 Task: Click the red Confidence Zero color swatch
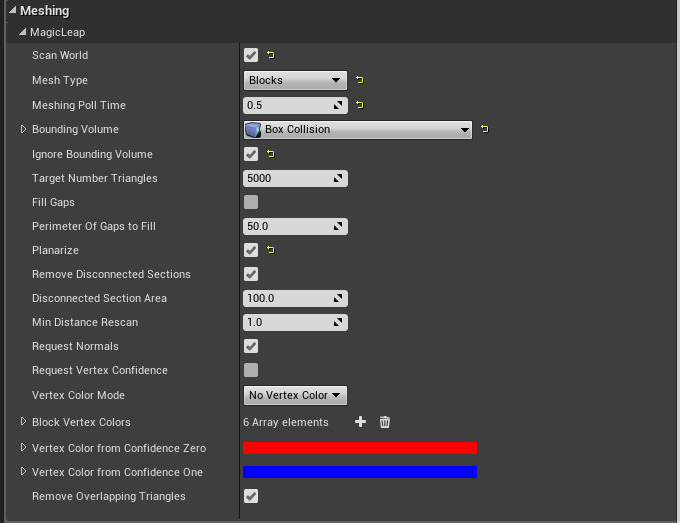point(360,448)
